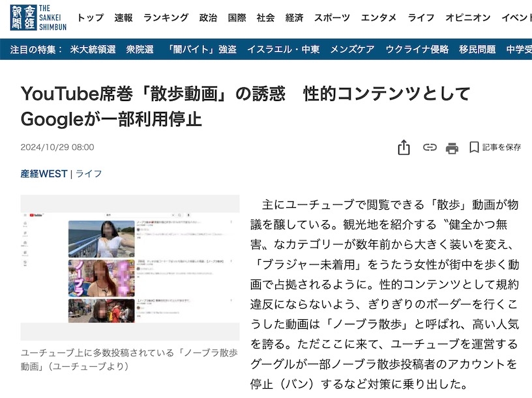This screenshot has height=398, width=532.
Task: Click the image caption ユーチューブ上に多数投稿
Action: click(x=129, y=360)
